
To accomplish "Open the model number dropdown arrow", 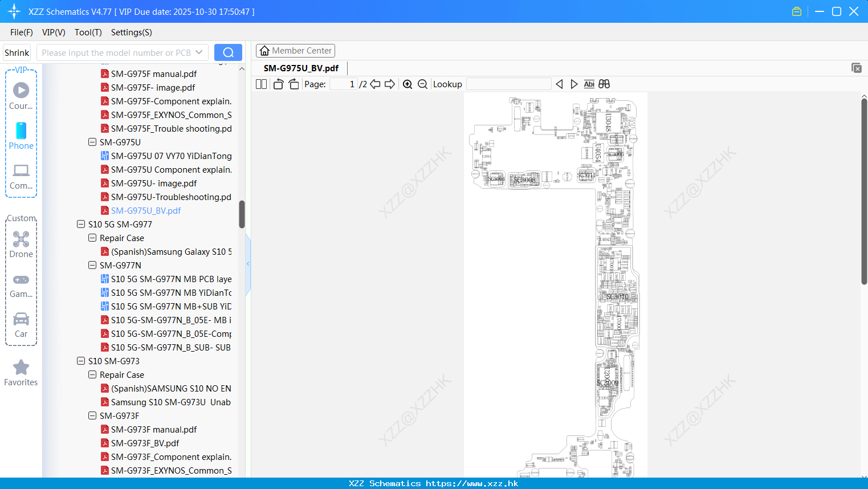I will tap(199, 52).
